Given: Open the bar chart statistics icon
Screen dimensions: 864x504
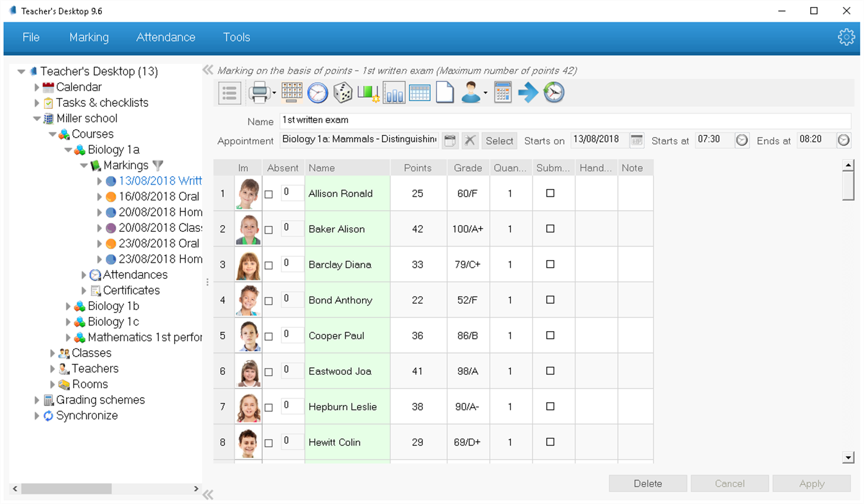Looking at the screenshot, I should [394, 92].
